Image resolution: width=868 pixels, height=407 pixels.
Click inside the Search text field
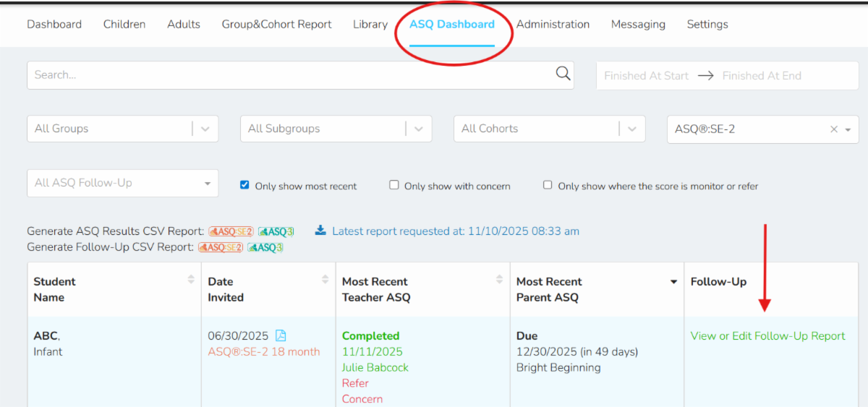tap(289, 74)
